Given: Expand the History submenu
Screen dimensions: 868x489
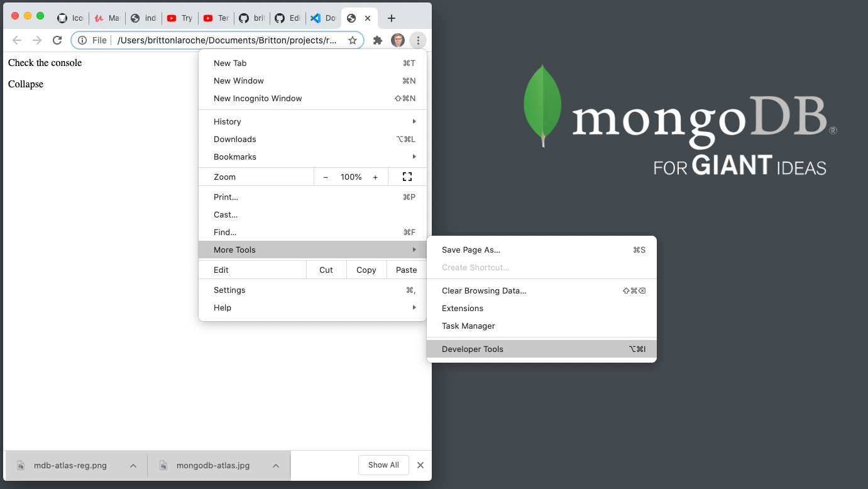Looking at the screenshot, I should pos(312,121).
